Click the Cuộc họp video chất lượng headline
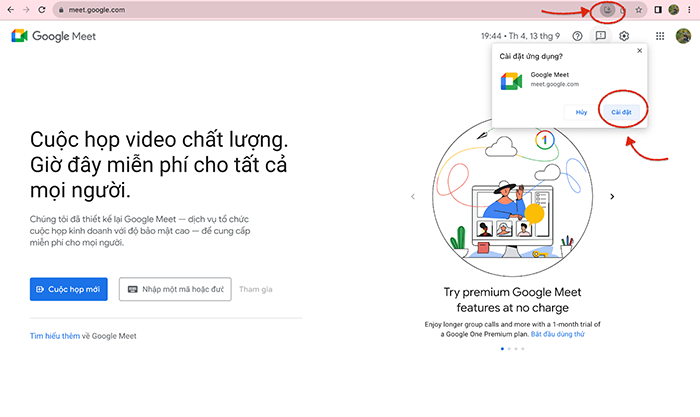700x417 pixels. (159, 165)
